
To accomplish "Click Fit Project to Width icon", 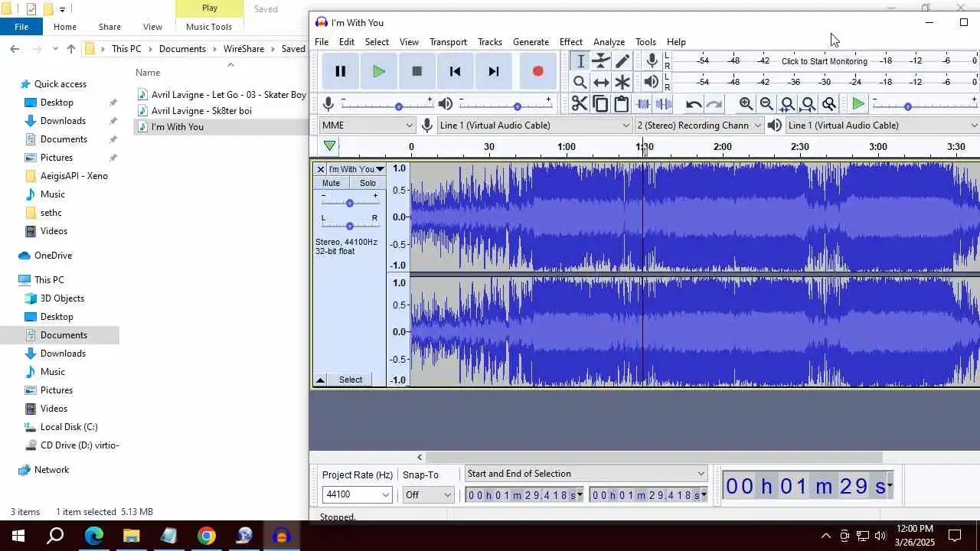I will 808,104.
